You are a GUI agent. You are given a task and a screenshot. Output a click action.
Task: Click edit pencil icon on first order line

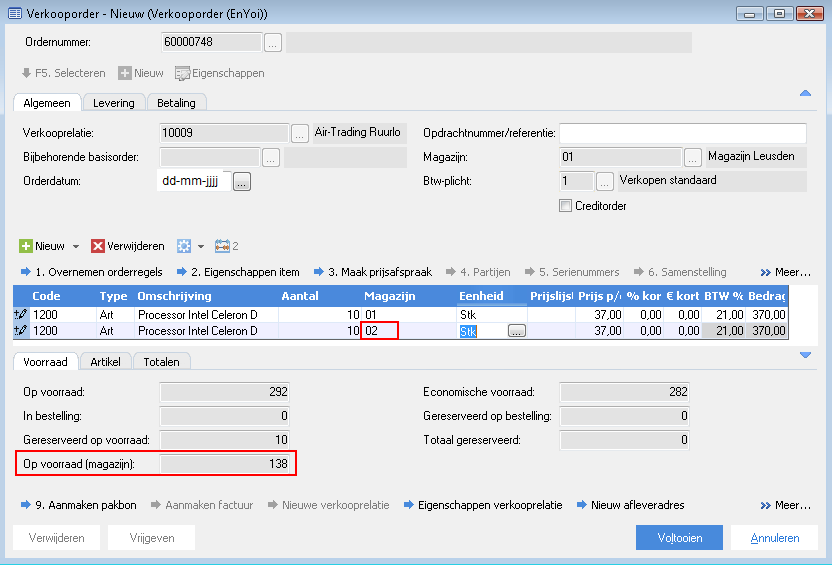pos(21,315)
